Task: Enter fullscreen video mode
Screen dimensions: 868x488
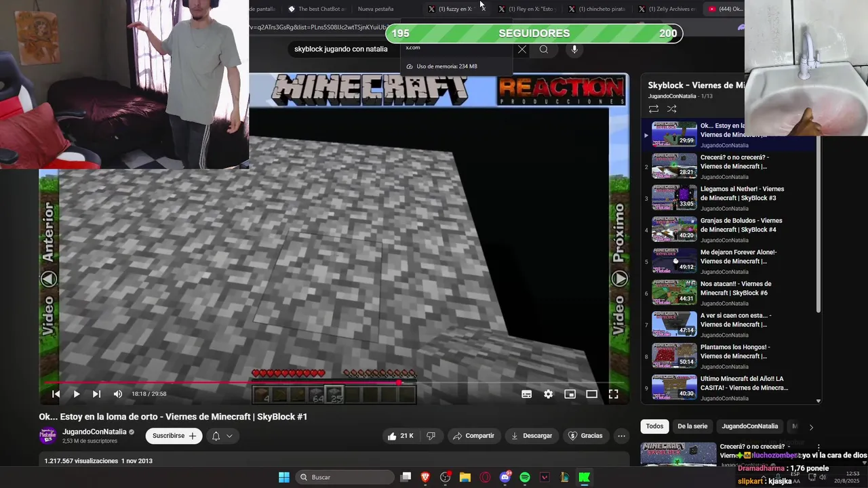Action: pos(613,394)
